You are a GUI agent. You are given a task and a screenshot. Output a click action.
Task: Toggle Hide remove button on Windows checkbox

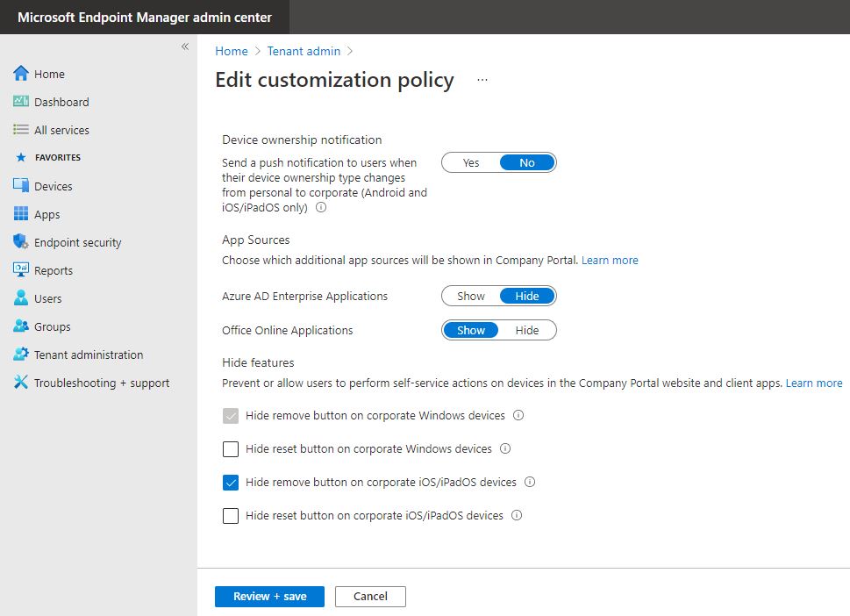click(x=231, y=416)
